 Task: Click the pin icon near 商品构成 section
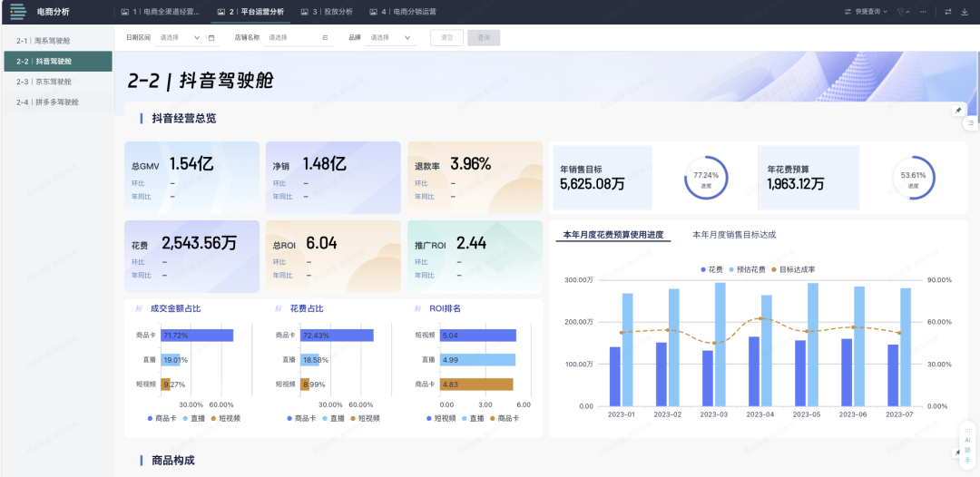[x=955, y=452]
